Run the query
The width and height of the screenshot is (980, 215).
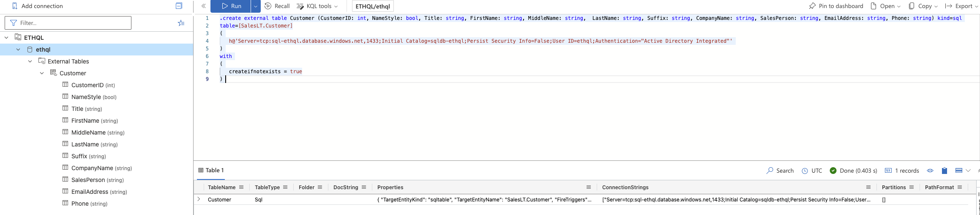[x=232, y=6]
